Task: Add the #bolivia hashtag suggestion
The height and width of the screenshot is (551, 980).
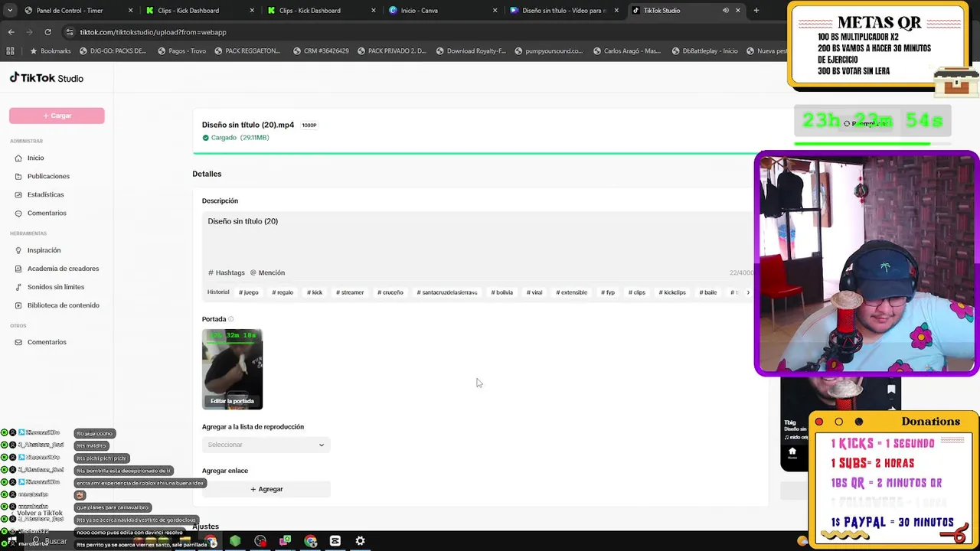Action: pos(502,292)
